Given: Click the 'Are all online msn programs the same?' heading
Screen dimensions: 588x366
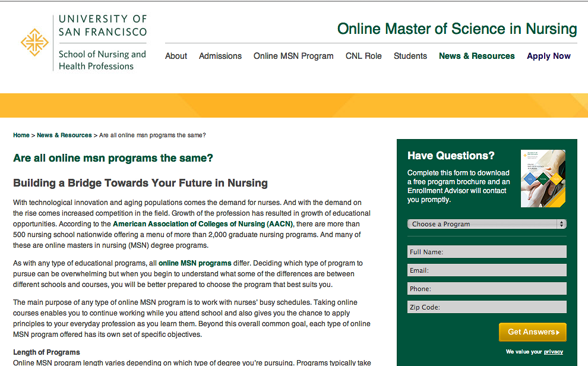Looking at the screenshot, I should (113, 158).
